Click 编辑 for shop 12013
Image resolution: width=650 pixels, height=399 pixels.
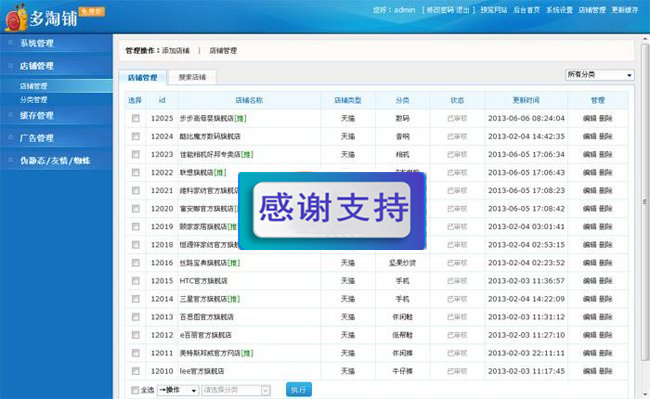(x=589, y=317)
